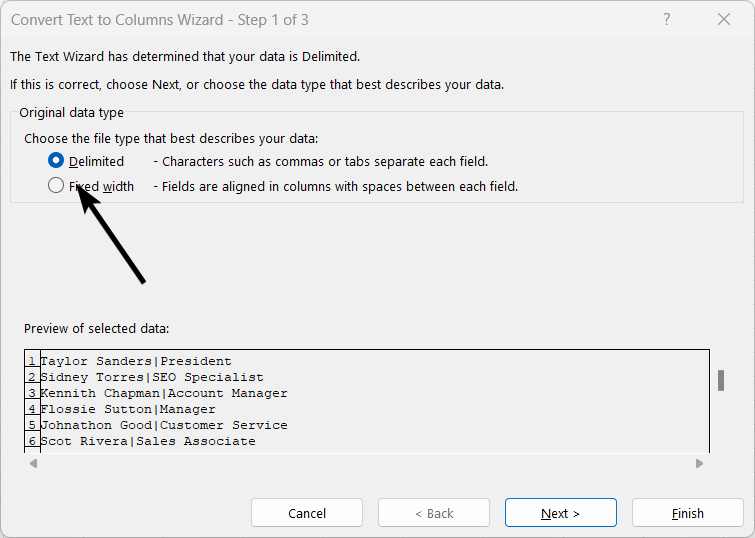
Task: Select the Scot Rivera|Sales Associate line
Action: [x=148, y=441]
